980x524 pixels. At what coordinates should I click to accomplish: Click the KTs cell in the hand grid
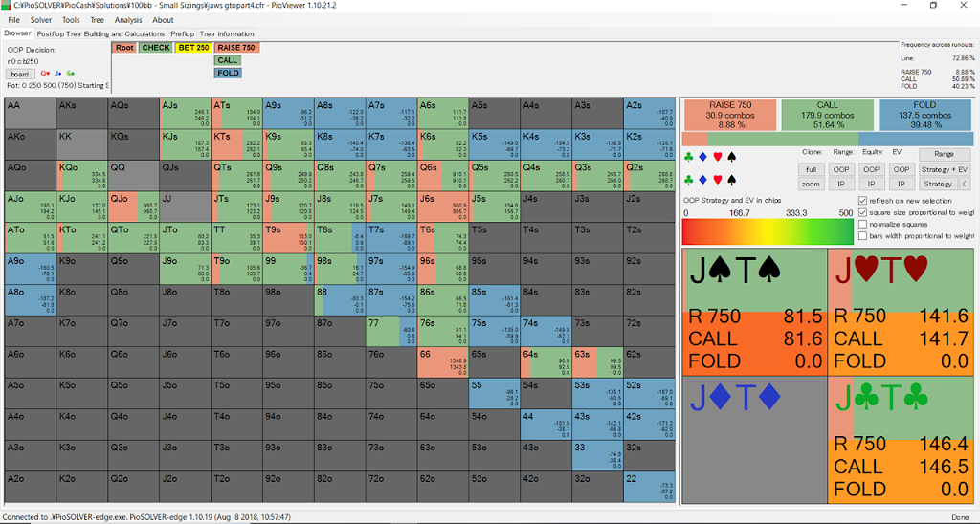coord(236,144)
